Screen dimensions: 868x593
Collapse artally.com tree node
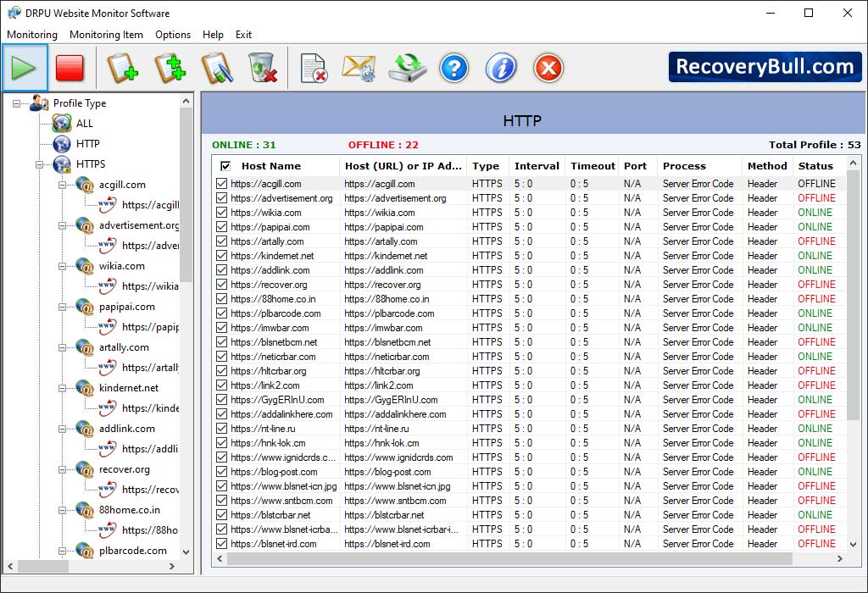click(x=63, y=347)
